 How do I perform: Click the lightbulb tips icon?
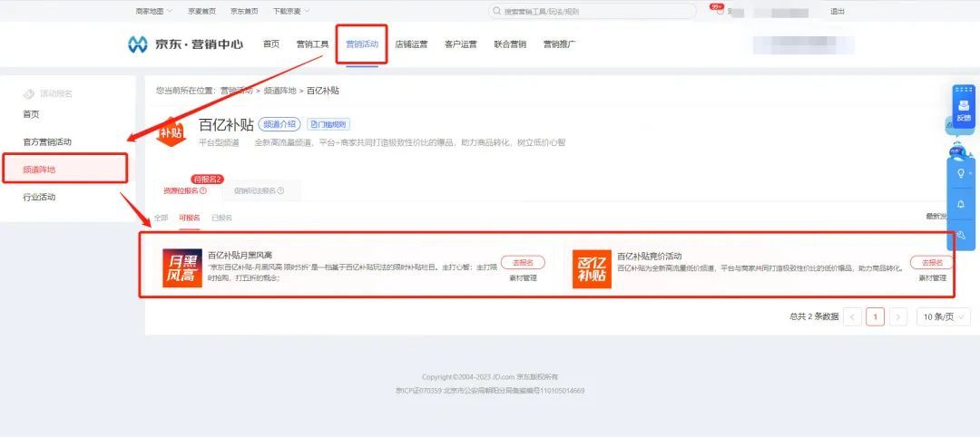(961, 173)
